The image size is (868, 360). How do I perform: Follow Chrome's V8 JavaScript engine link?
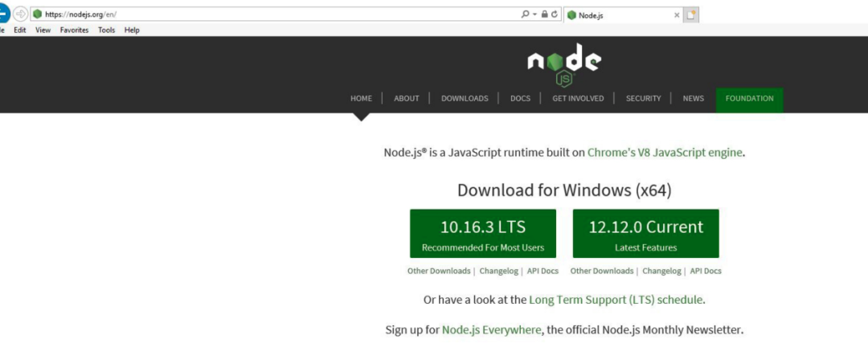click(x=665, y=153)
